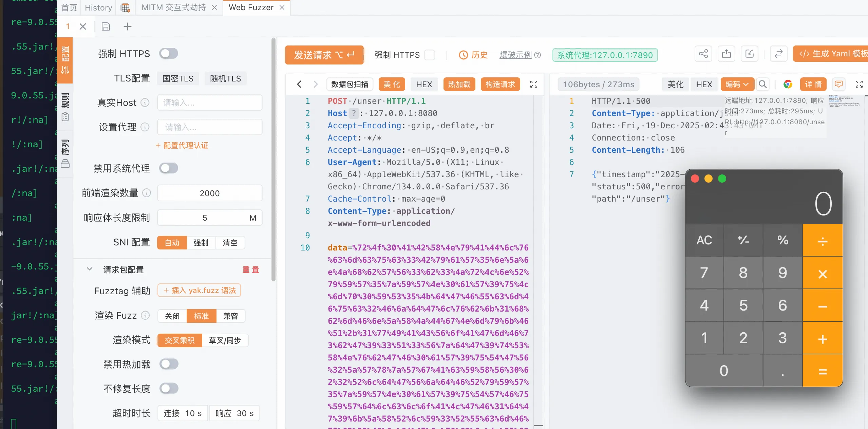Screen dimensions: 868x429
Task: Switch to the MITM 交互式劫持 tab
Action: point(174,7)
